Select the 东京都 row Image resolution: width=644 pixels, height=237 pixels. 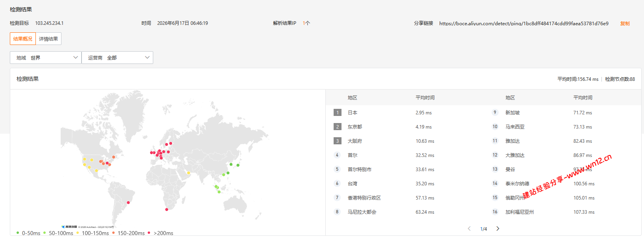(x=405, y=127)
